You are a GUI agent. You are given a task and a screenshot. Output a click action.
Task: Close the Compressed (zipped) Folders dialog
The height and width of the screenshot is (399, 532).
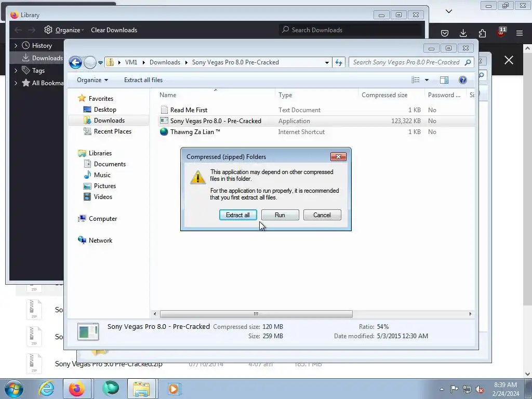pyautogui.click(x=338, y=156)
